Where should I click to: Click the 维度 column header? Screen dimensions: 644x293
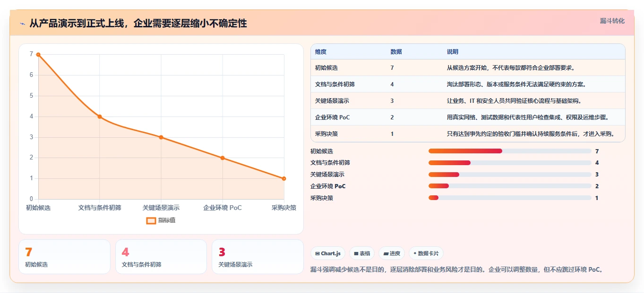pos(321,52)
